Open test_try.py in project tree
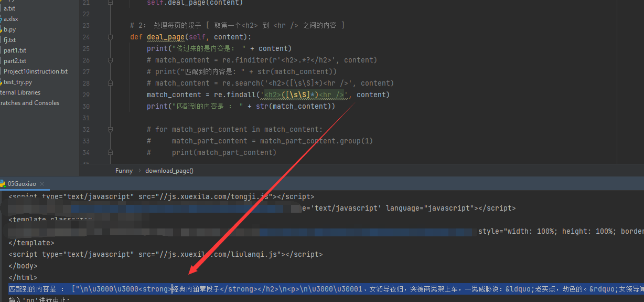Viewport: 644px width, 302px height. tap(17, 82)
